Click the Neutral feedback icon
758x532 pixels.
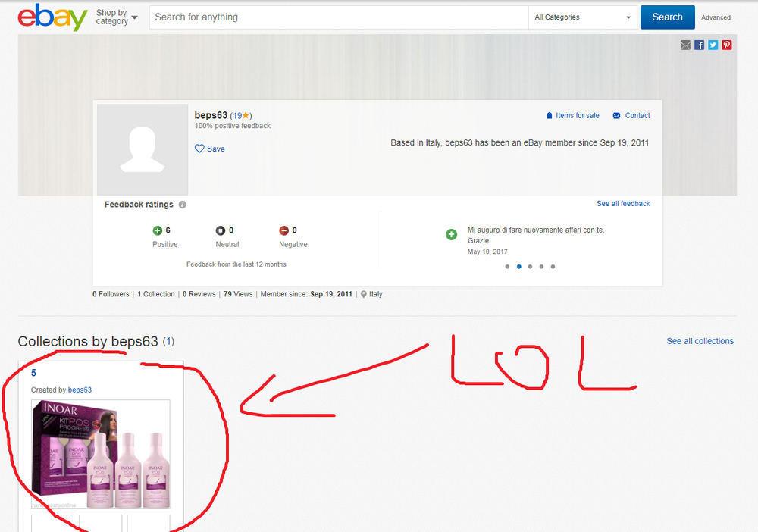220,230
